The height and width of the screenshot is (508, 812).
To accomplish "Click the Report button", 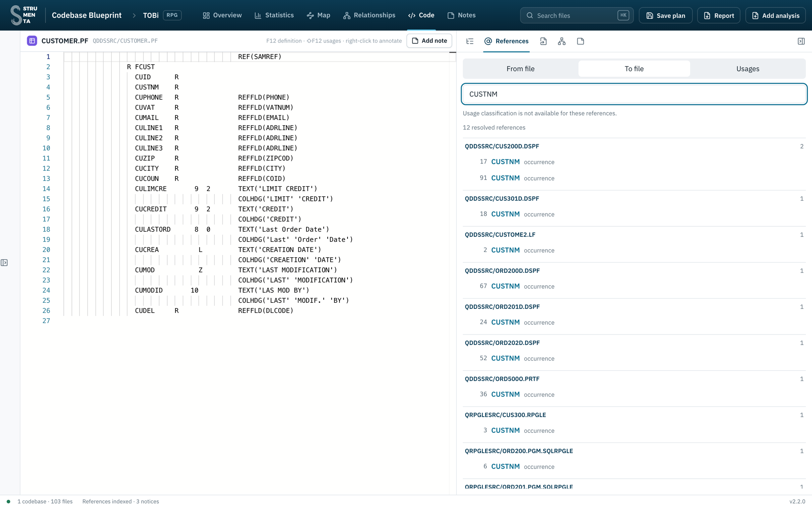I will coord(719,15).
